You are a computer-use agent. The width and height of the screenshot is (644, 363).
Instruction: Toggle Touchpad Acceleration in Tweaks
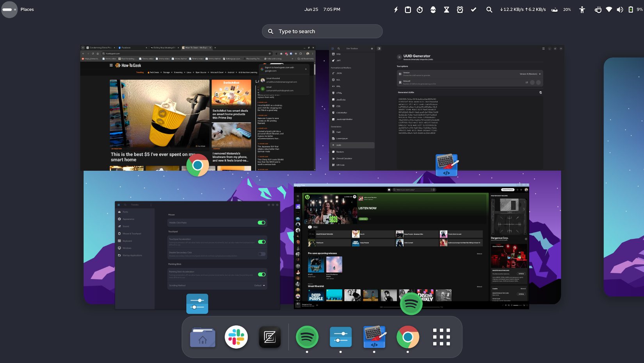tap(262, 242)
